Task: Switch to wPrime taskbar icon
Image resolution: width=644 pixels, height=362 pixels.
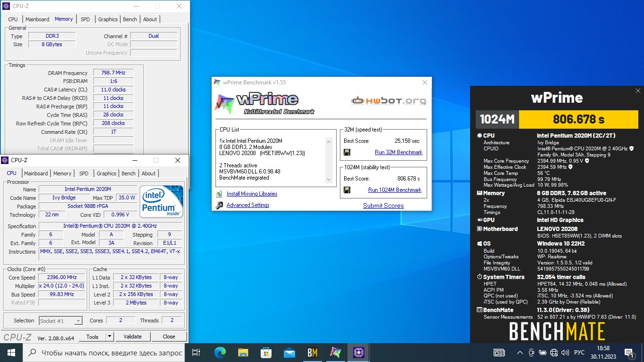Action: pyautogui.click(x=335, y=352)
